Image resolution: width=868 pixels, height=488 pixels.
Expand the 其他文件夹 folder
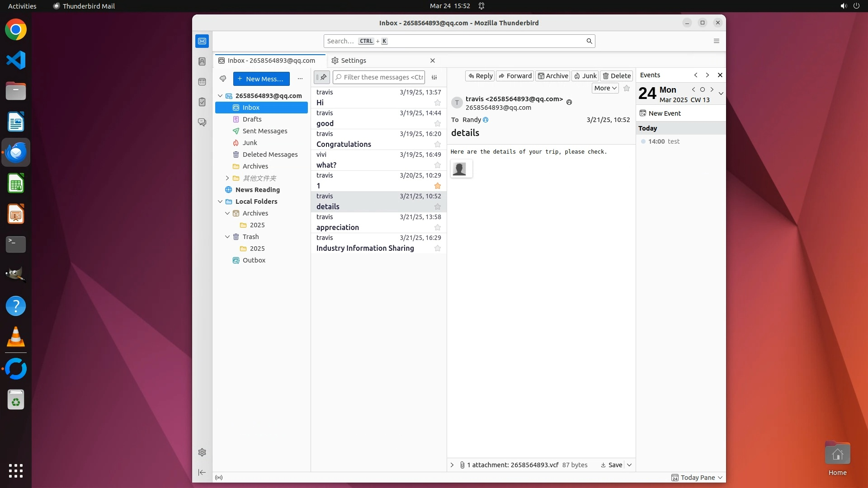(x=227, y=178)
